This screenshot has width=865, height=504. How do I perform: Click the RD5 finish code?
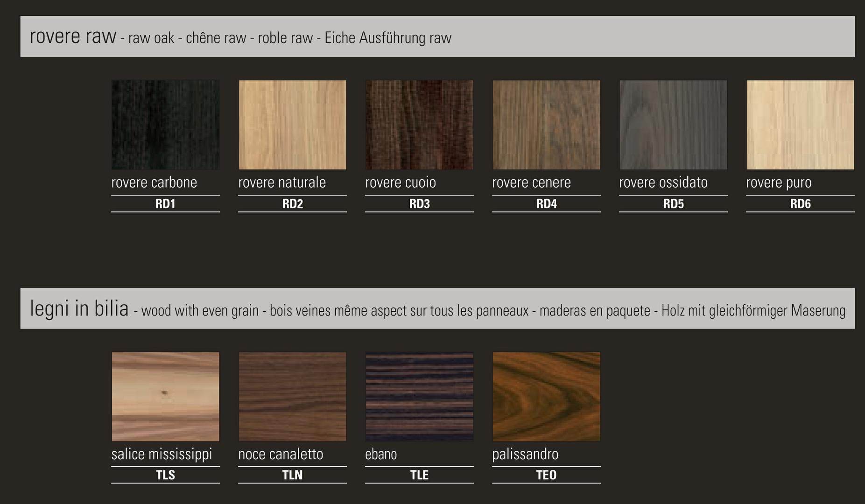673,203
